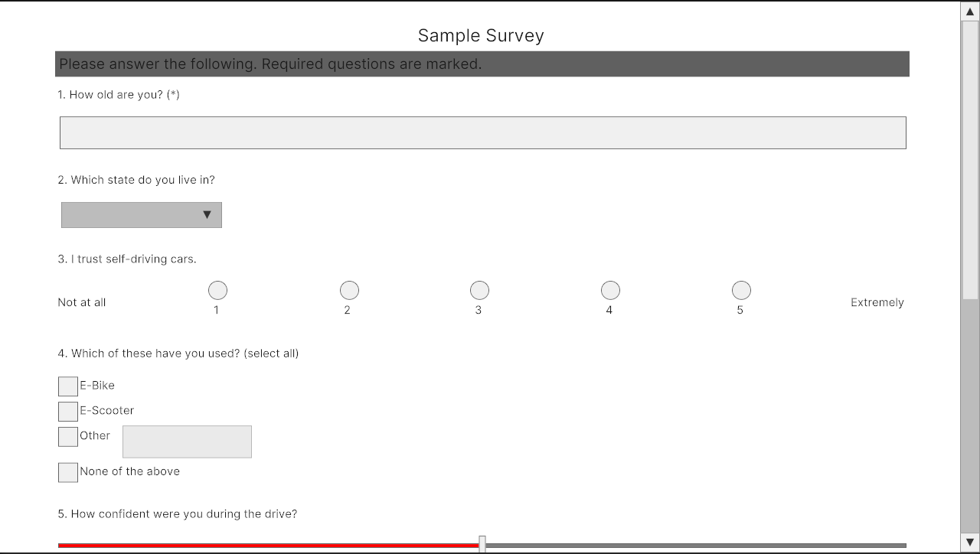
Task: Select rating 2 for trusting self-driving cars
Action: click(349, 291)
